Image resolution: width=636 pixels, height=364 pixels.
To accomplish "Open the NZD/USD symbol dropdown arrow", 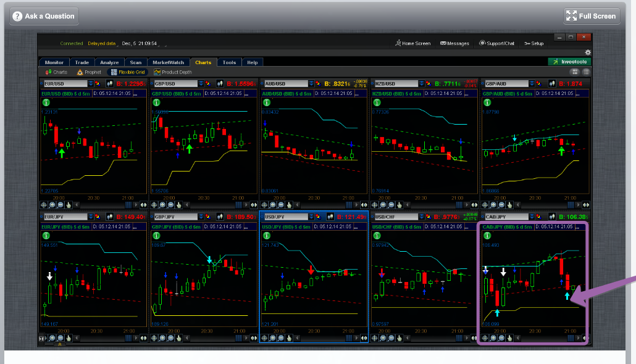I will click(421, 83).
